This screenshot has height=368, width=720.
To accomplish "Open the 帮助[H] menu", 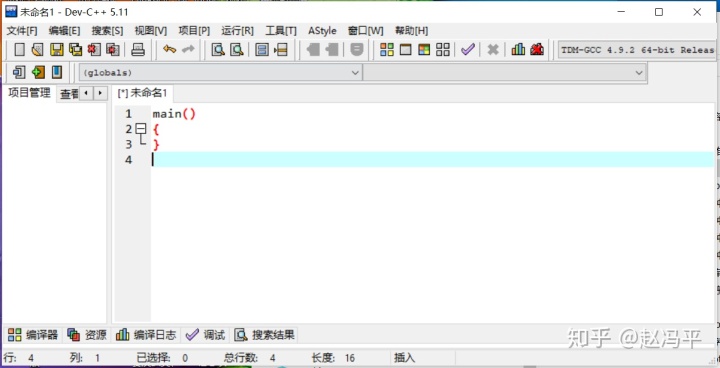I will pyautogui.click(x=411, y=31).
